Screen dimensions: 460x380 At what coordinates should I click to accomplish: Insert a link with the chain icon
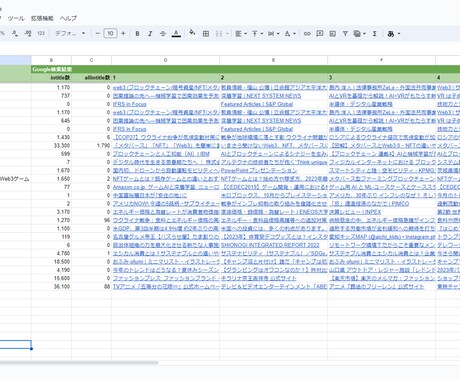click(307, 34)
